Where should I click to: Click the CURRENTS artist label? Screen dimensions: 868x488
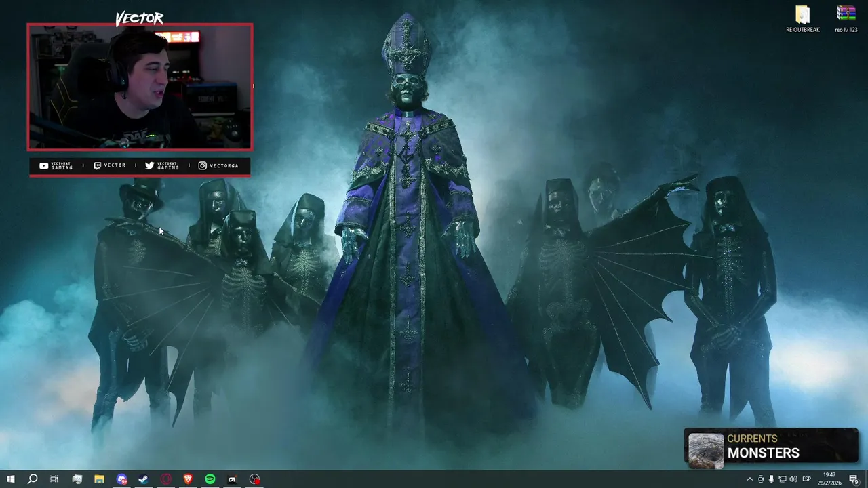pyautogui.click(x=752, y=439)
